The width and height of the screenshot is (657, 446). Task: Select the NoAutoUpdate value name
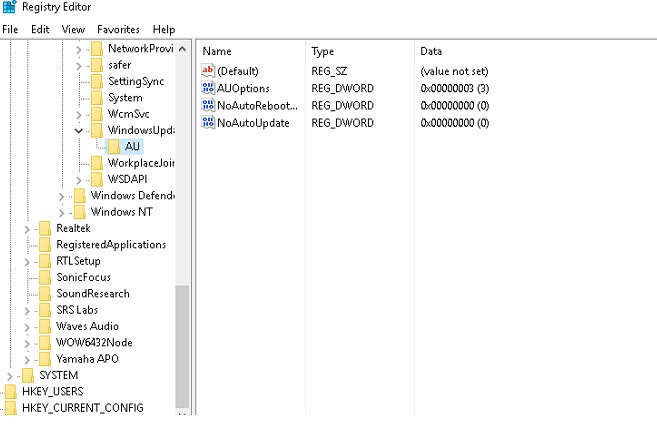coord(253,123)
